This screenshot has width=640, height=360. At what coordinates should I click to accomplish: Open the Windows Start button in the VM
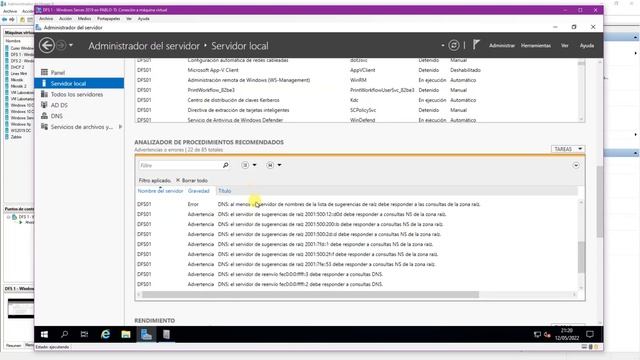[44, 334]
